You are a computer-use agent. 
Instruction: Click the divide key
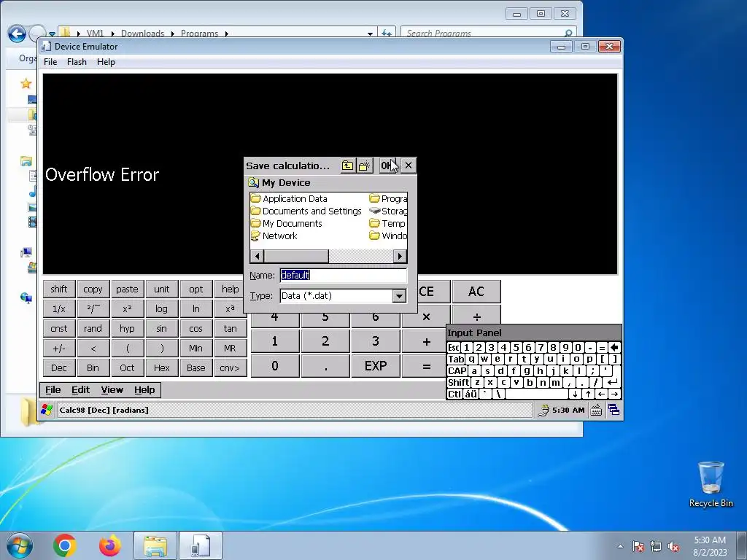click(x=476, y=316)
